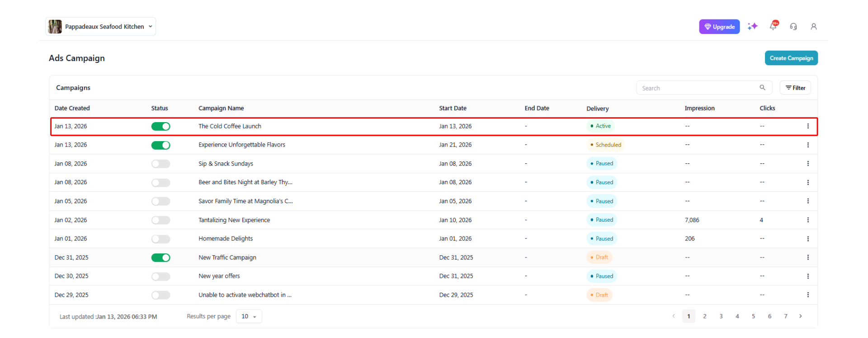Open the notifications bell
This screenshot has height=338, width=868.
773,26
